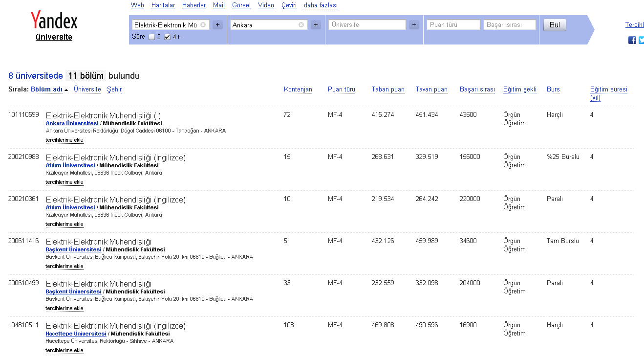The image size is (644, 358).
Task: Add program 200210361 to tercihlerime
Action: (64, 224)
